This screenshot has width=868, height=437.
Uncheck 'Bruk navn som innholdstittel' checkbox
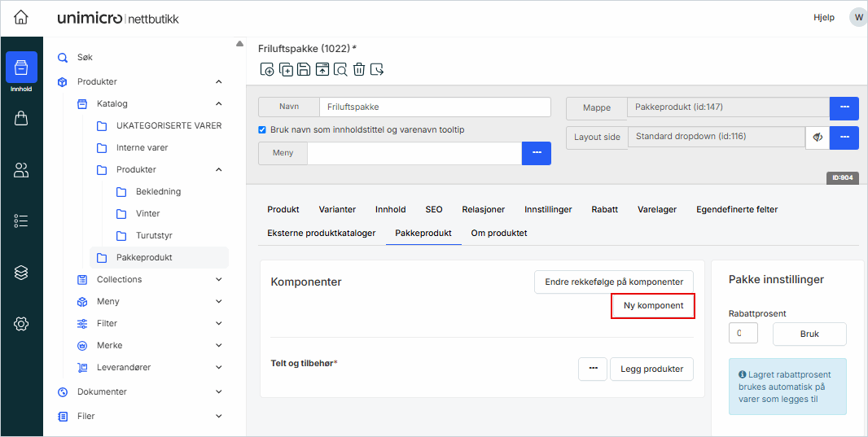pos(262,129)
